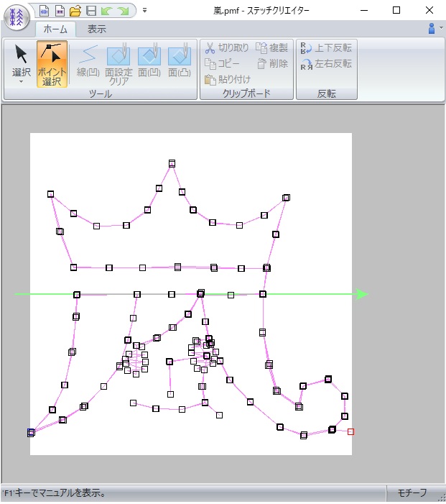Undo with the green left arrow

click(106, 12)
